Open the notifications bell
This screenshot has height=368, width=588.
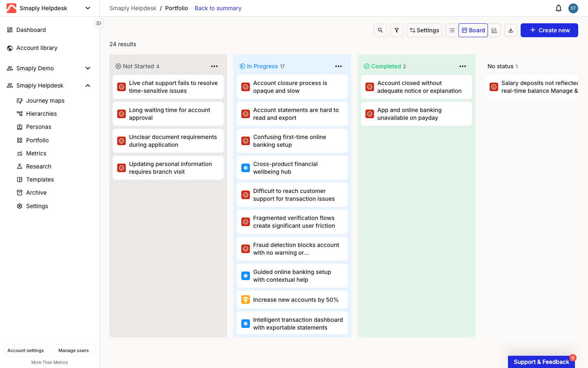(559, 8)
